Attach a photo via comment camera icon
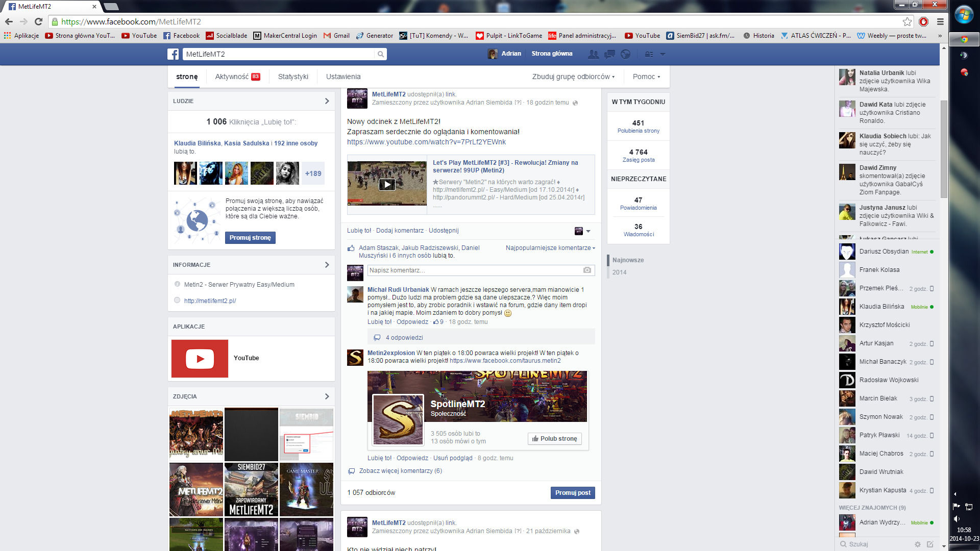980x551 pixels. (587, 270)
